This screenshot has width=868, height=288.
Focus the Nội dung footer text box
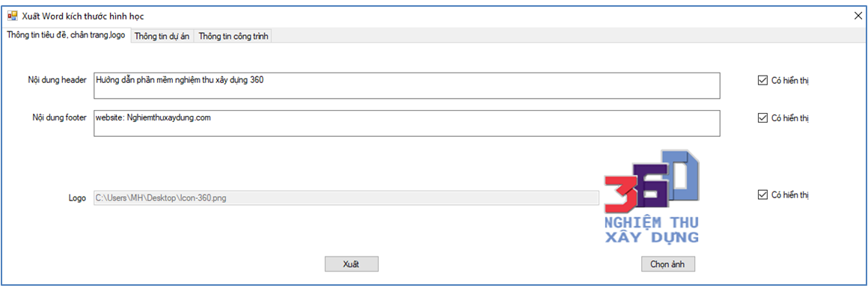pyautogui.click(x=407, y=123)
